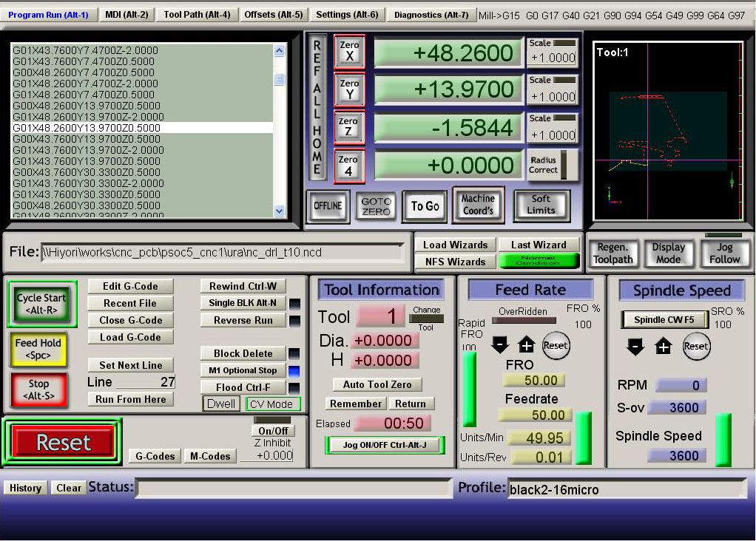Stop the program with the Stop button

point(38,389)
